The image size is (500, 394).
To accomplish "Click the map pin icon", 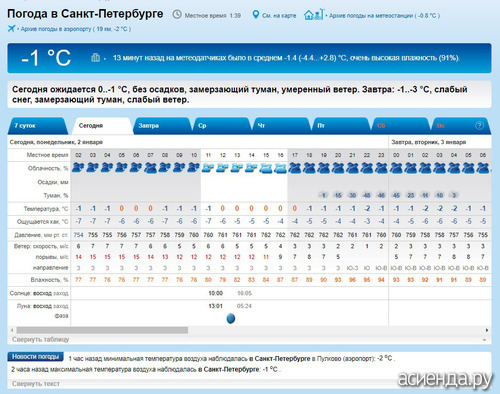I will point(255,15).
